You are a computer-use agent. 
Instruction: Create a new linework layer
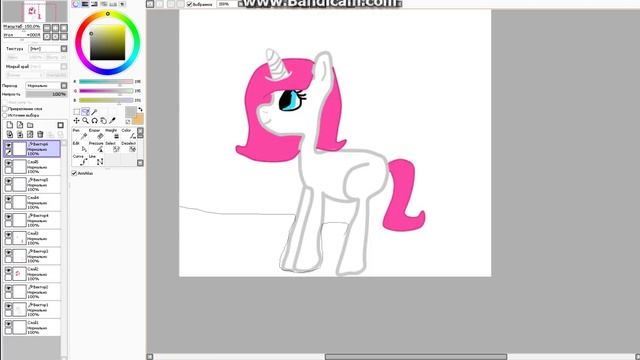coord(20,125)
